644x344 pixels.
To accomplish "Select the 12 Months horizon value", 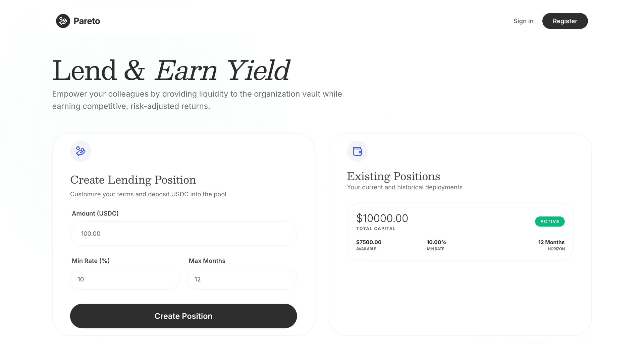I will point(551,242).
